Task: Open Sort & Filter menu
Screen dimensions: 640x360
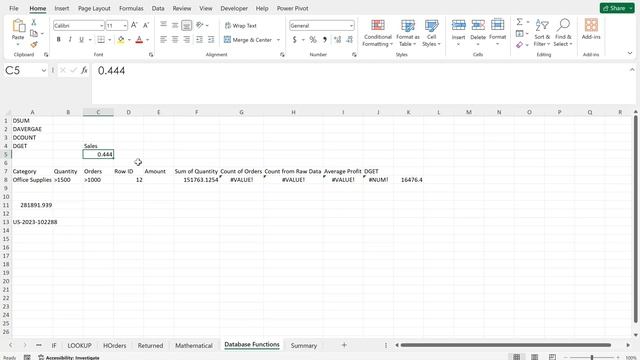Action: 542,33
